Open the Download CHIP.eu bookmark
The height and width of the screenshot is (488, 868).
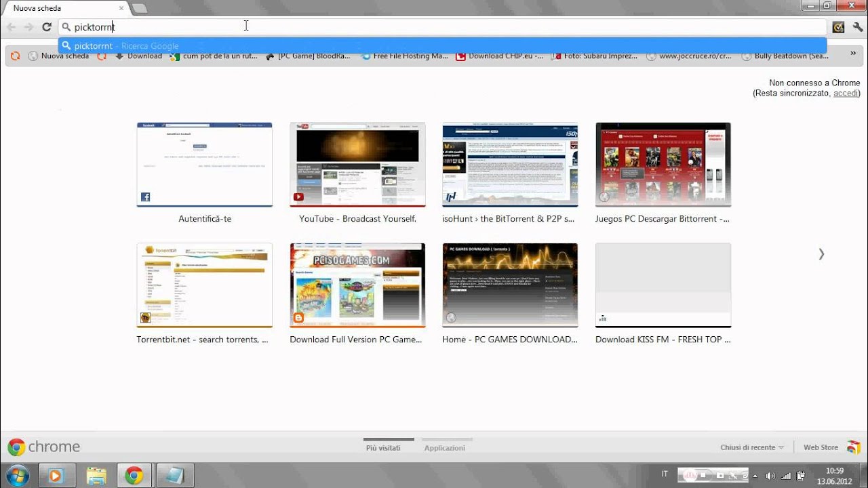tap(500, 56)
